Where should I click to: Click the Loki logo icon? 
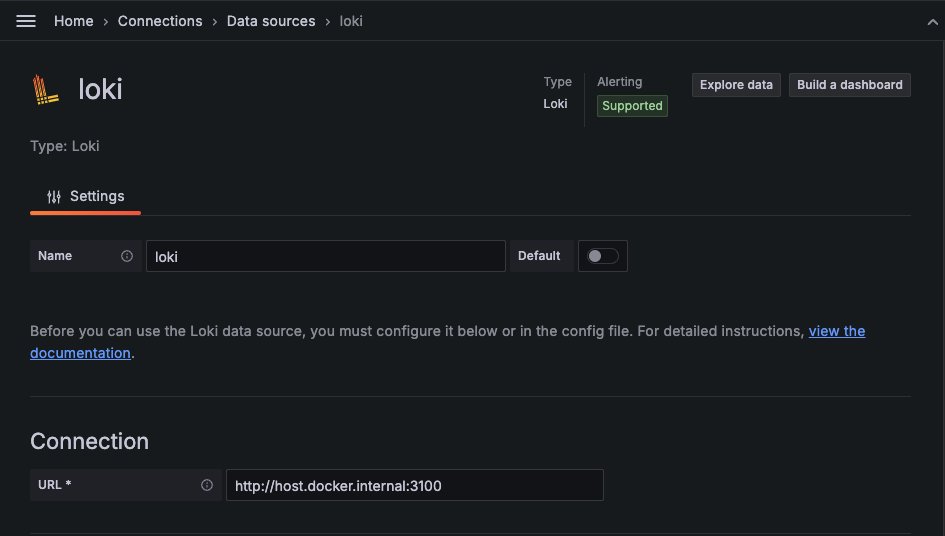46,89
